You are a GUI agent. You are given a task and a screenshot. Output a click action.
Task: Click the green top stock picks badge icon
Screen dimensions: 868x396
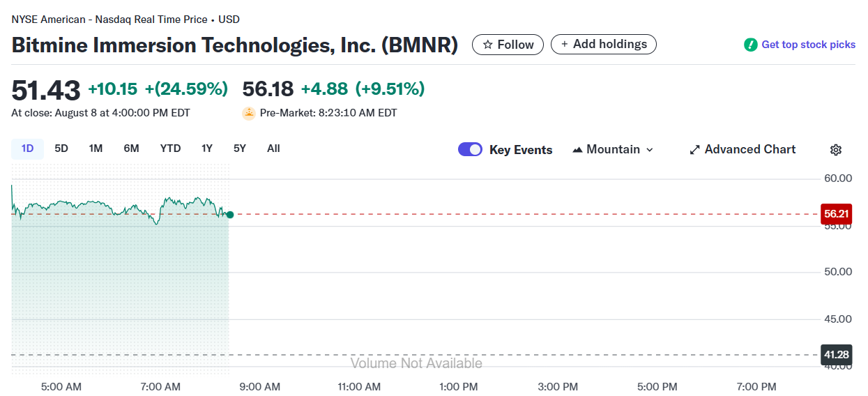coord(750,45)
